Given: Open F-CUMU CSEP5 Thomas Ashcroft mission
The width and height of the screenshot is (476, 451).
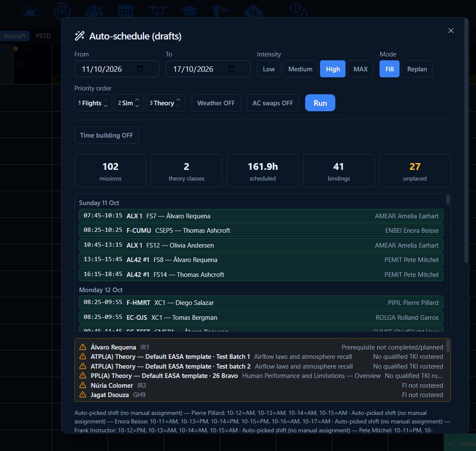Looking at the screenshot, I should click(261, 230).
